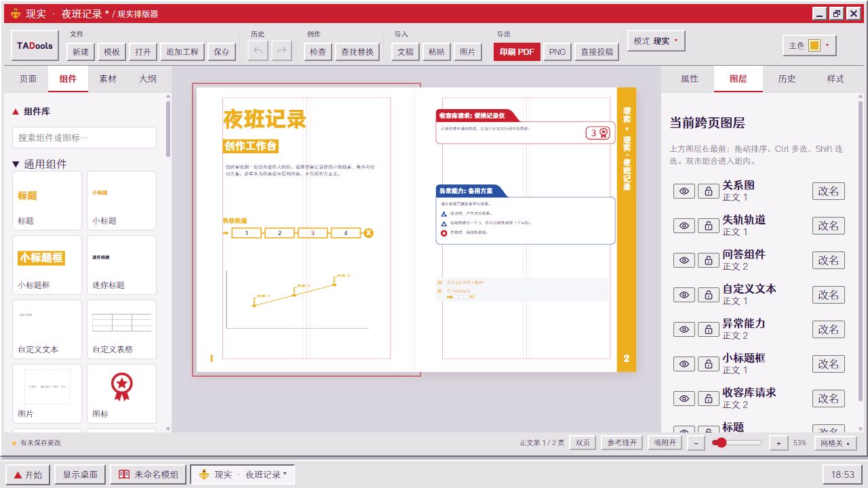Click the 开始 start button in taskbar
Viewport: 868px width, 488px height.
click(28, 474)
